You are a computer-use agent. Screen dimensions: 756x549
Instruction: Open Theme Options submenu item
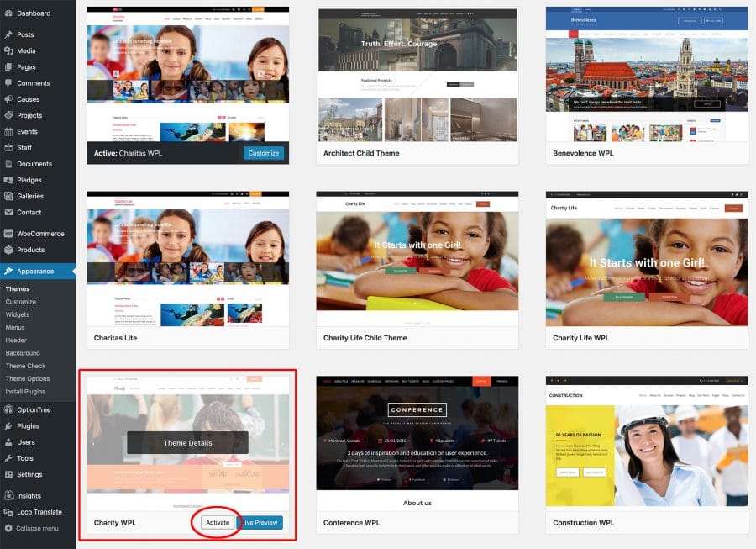pyautogui.click(x=28, y=378)
